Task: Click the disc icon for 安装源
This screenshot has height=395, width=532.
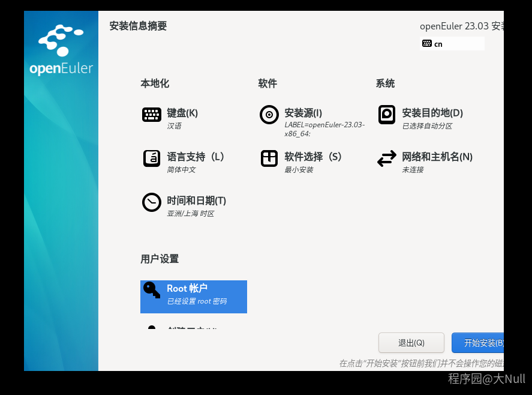Action: [x=269, y=114]
